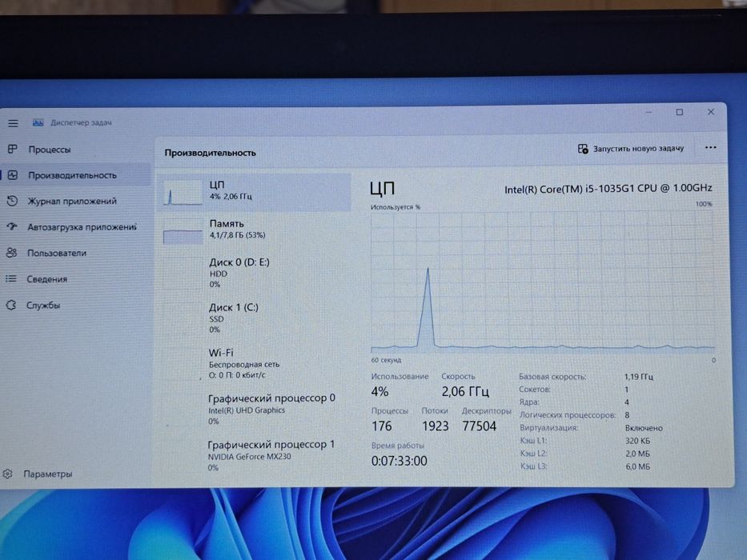Maximize the Task Manager window
Image resolution: width=747 pixels, height=560 pixels.
point(680,112)
